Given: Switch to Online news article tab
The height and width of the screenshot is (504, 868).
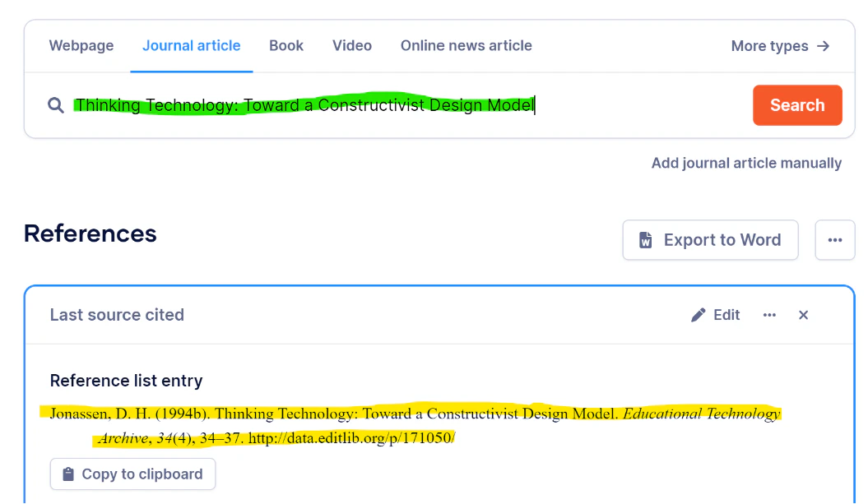Looking at the screenshot, I should click(x=466, y=46).
